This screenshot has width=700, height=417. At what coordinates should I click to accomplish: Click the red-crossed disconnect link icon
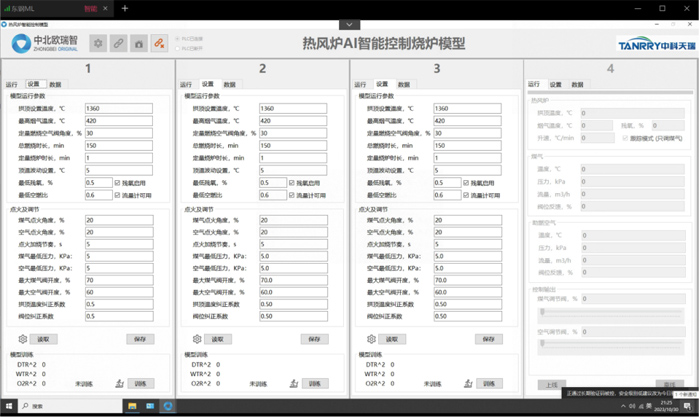pyautogui.click(x=159, y=43)
